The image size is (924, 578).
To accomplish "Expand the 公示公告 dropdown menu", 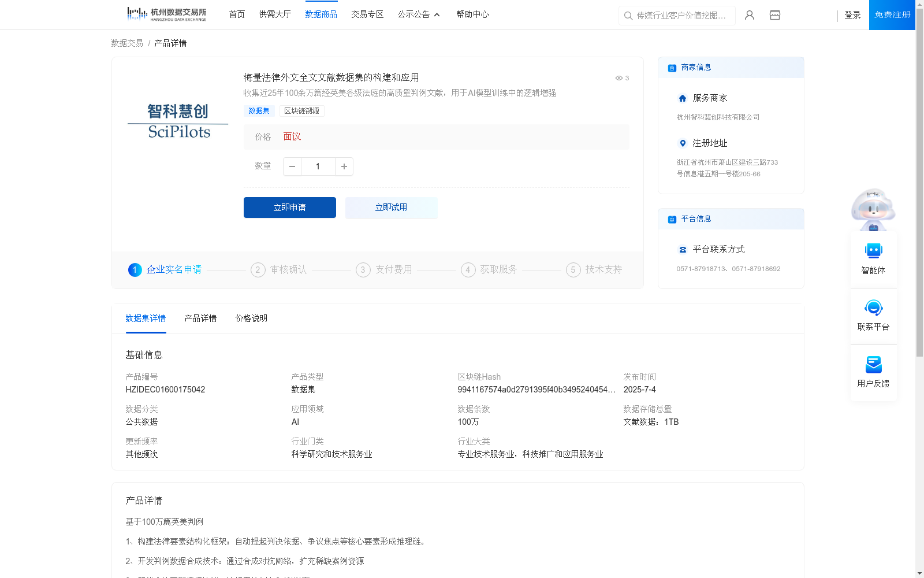I will pyautogui.click(x=419, y=14).
